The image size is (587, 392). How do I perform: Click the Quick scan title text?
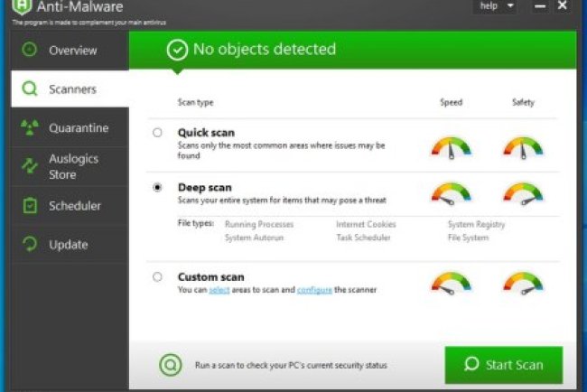[206, 133]
